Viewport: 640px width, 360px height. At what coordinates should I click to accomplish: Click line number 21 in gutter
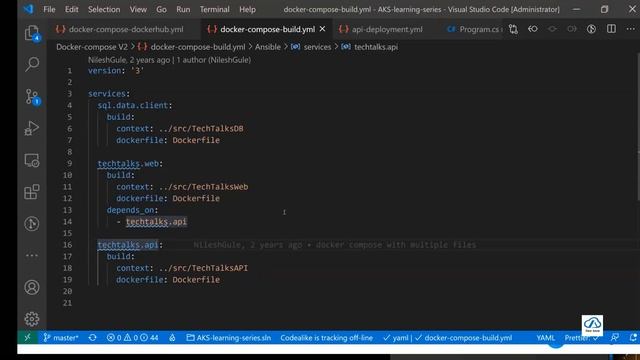pos(67,303)
